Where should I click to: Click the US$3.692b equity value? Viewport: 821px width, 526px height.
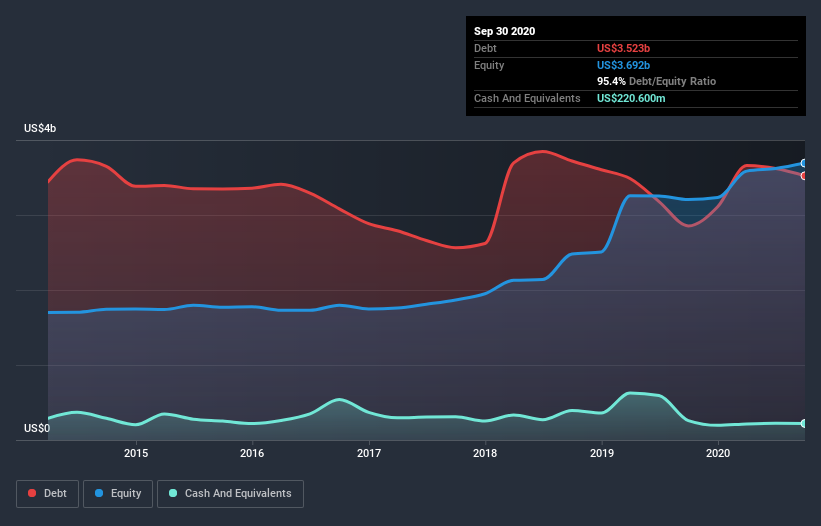[x=623, y=65]
